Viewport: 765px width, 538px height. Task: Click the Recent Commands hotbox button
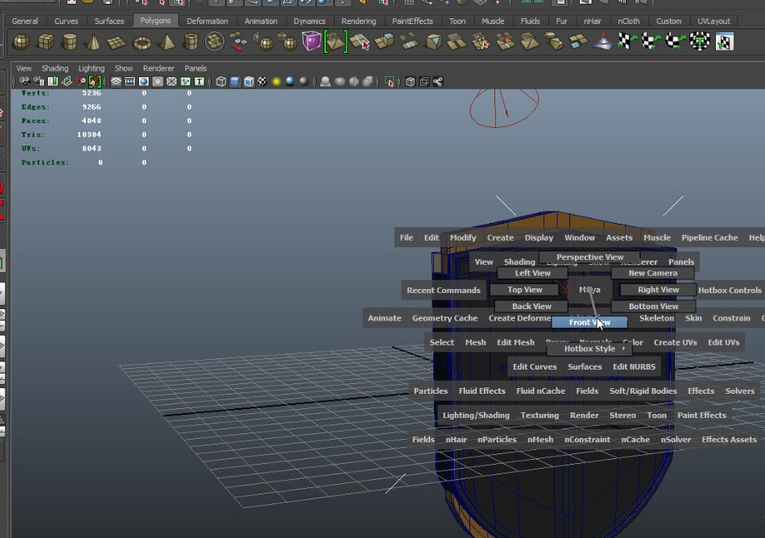443,290
